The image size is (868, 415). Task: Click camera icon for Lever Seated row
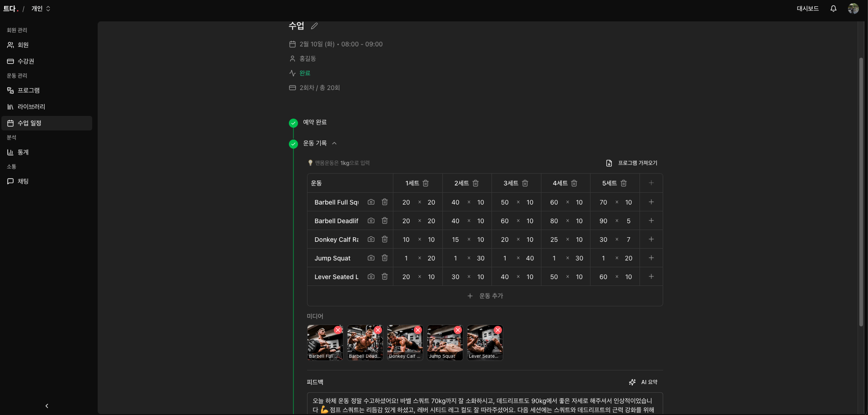371,277
